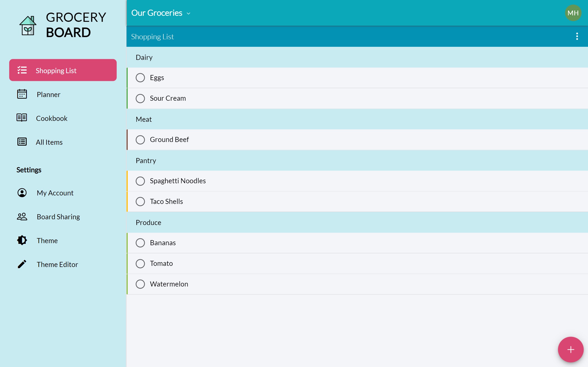588x367 pixels.
Task: Open the Board Sharing icon
Action: click(22, 216)
